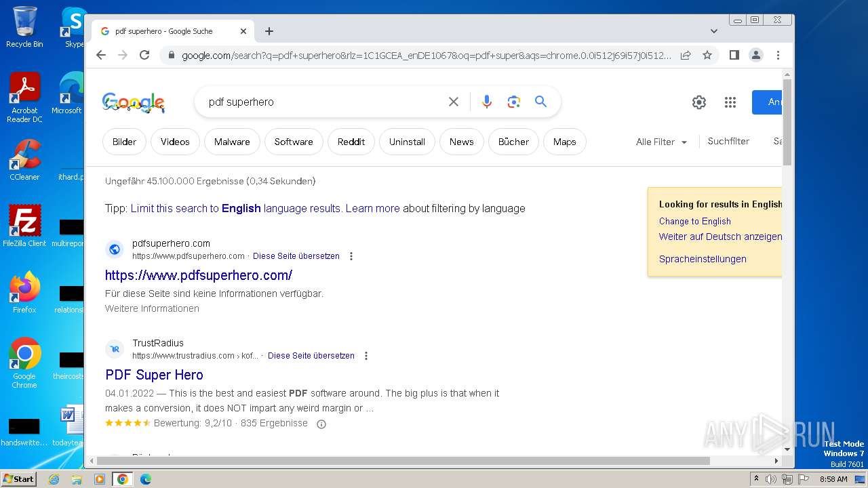Click Limit this search to English link
This screenshot has width=868, height=488.
(x=235, y=208)
